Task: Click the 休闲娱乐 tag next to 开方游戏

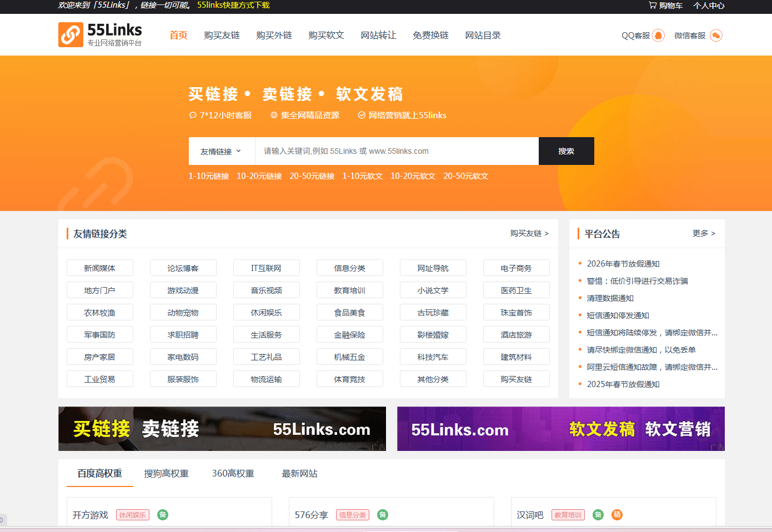Action: [x=133, y=515]
